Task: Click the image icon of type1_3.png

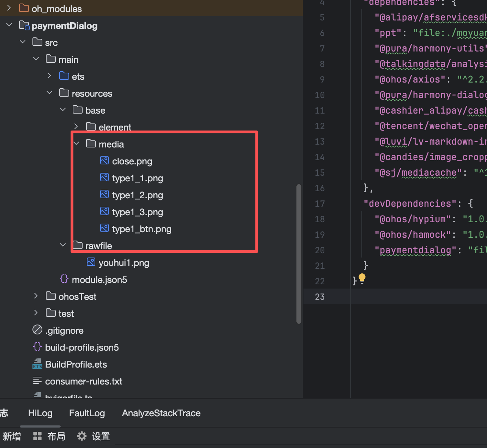Action: pos(104,211)
